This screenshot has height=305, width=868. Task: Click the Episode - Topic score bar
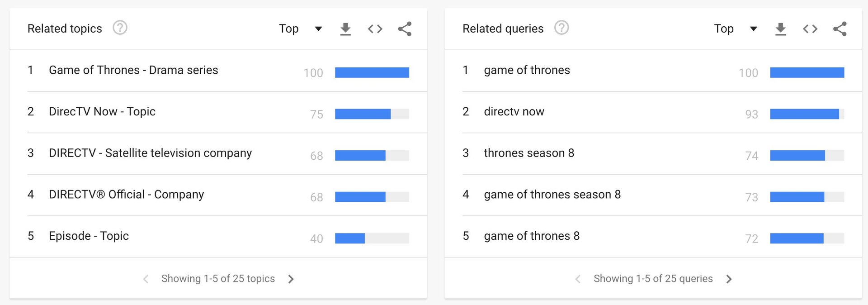(x=372, y=238)
